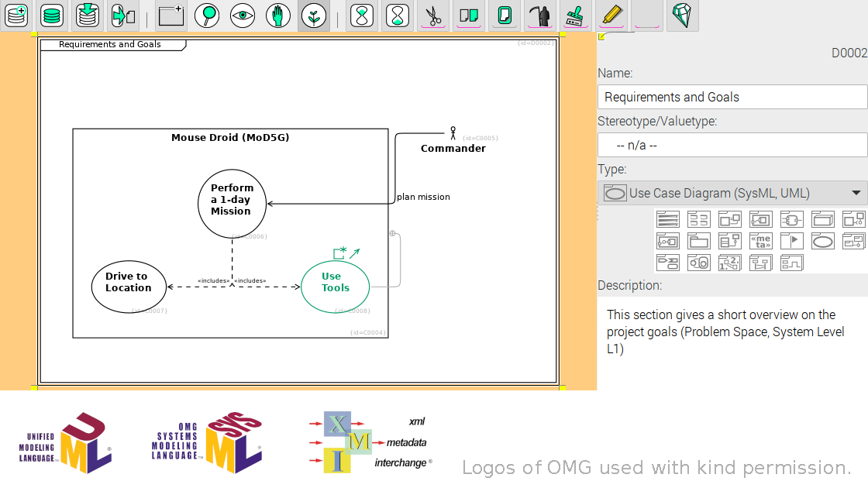The height and width of the screenshot is (488, 868).
Task: Click the new database icon with plus
Action: [x=16, y=15]
